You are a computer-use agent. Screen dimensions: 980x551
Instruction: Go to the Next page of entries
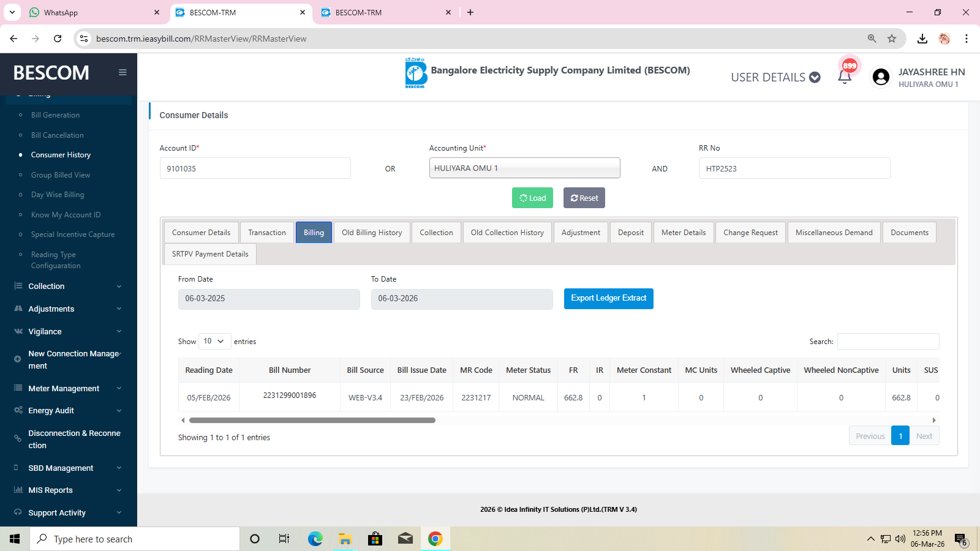pos(924,436)
